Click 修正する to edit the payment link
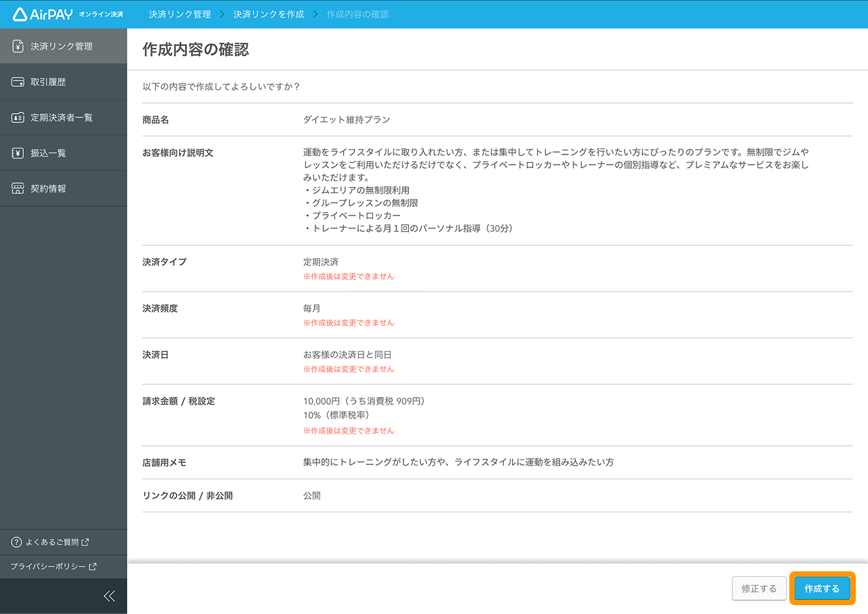The width and height of the screenshot is (868, 614). 759,588
